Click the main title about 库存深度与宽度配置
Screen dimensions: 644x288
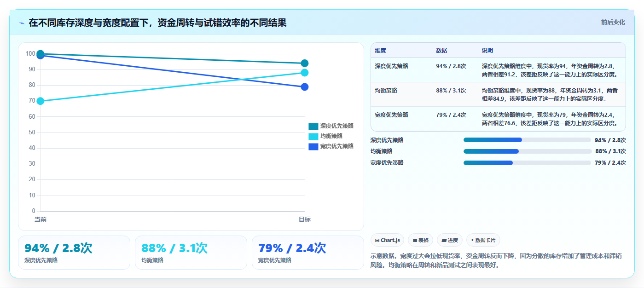point(157,23)
